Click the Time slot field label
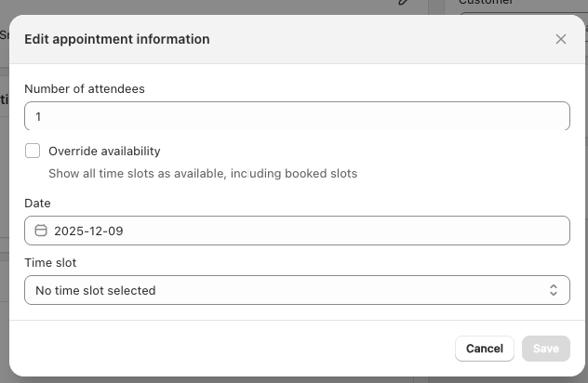This screenshot has height=383, width=588. (50, 263)
